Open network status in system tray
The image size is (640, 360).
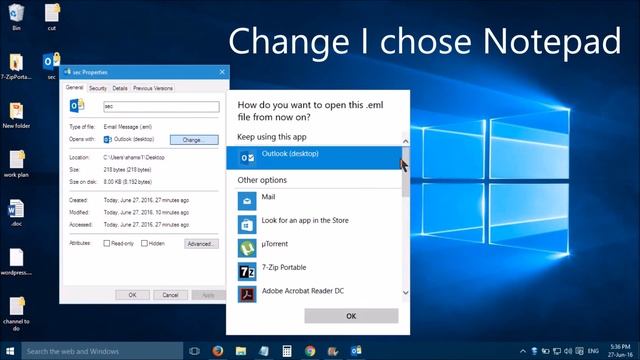pos(557,351)
